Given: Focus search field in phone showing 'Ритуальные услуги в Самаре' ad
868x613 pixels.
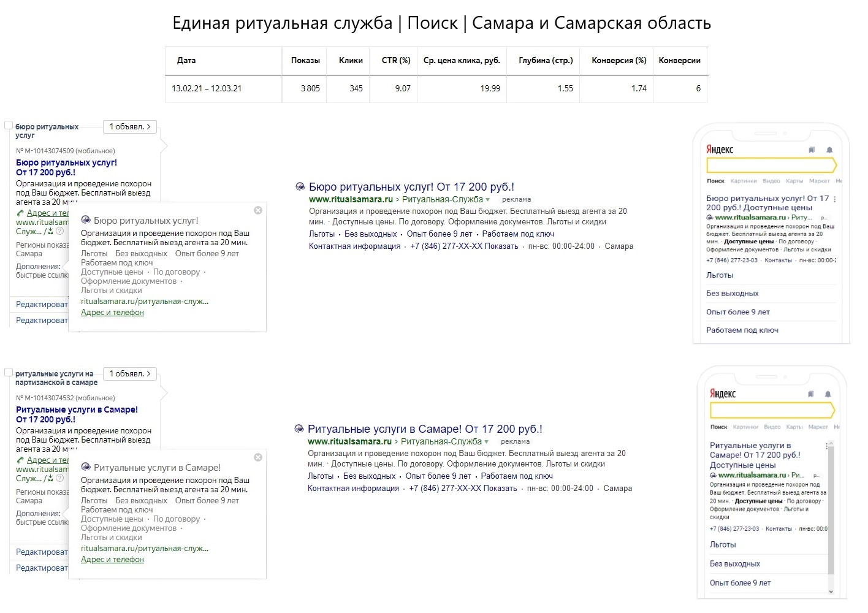Looking at the screenshot, I should point(772,409).
